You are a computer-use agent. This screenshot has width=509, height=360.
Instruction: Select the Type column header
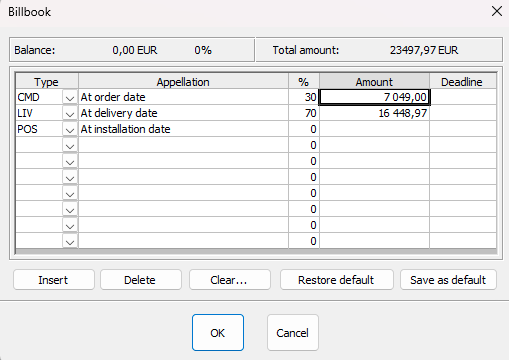(x=47, y=82)
